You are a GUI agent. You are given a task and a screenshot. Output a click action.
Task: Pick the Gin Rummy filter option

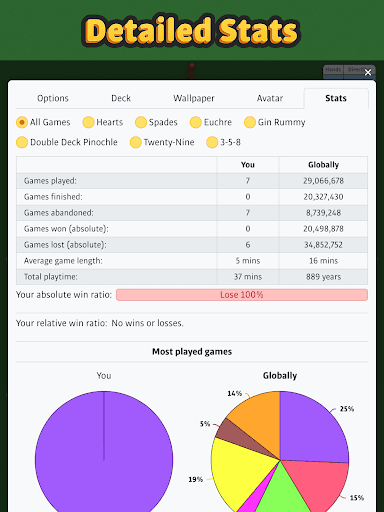click(250, 122)
